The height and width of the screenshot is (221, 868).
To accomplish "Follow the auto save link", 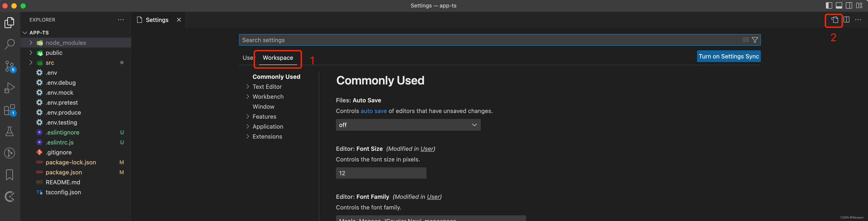I will [x=374, y=111].
